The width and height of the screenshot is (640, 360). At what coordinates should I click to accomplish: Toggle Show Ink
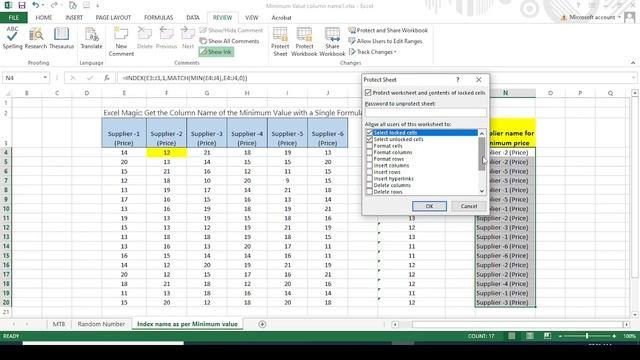point(216,52)
